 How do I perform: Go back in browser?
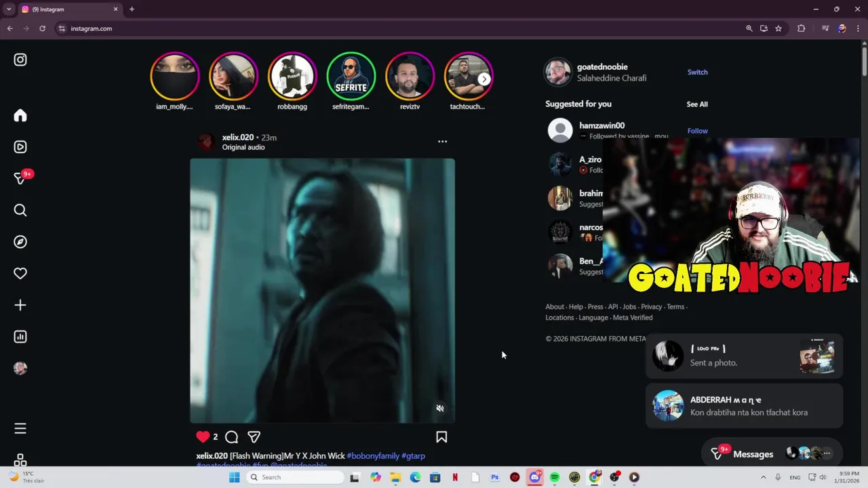[x=9, y=28]
